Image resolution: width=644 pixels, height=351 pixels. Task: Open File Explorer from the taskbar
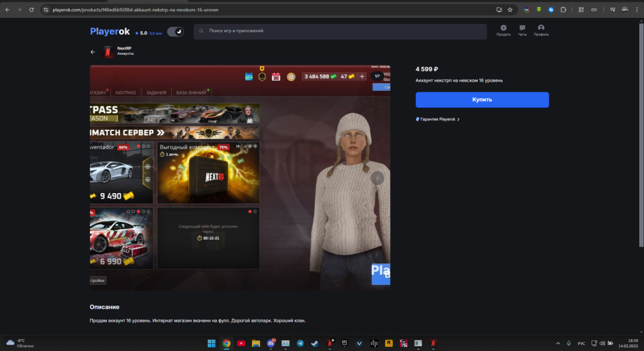[x=256, y=343]
